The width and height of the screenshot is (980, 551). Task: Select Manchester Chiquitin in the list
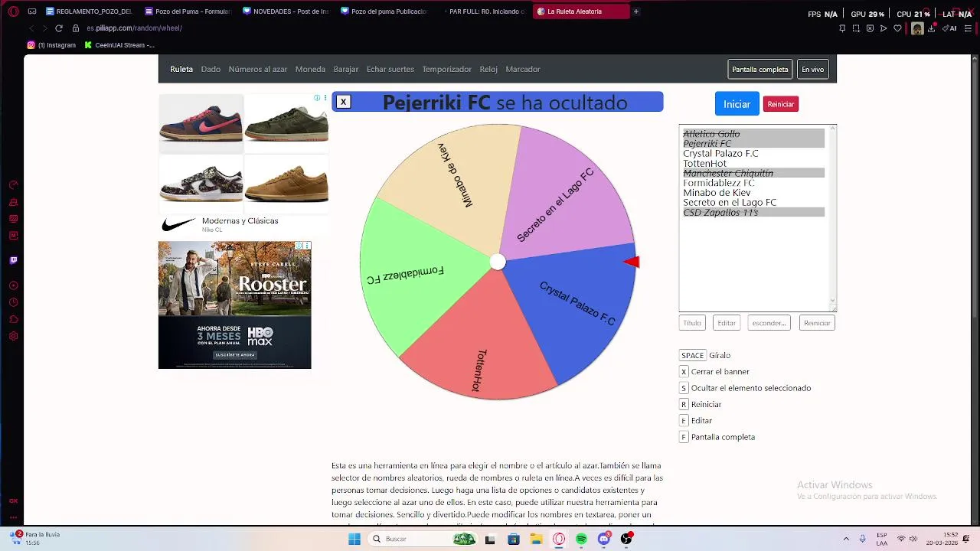753,173
